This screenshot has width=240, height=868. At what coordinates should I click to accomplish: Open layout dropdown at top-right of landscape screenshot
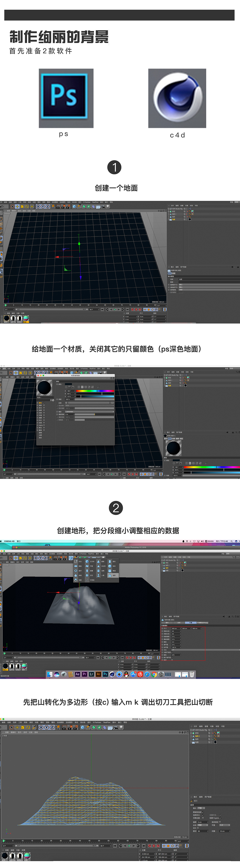click(232, 554)
